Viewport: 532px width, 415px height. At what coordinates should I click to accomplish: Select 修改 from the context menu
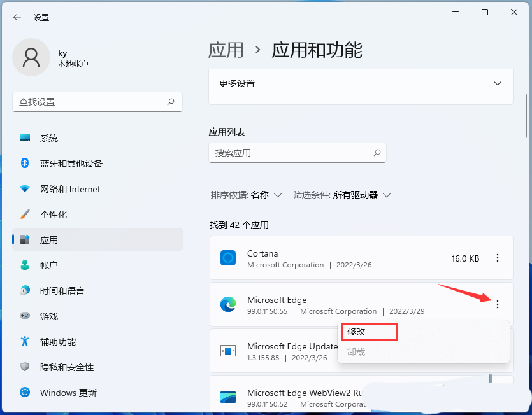point(369,332)
